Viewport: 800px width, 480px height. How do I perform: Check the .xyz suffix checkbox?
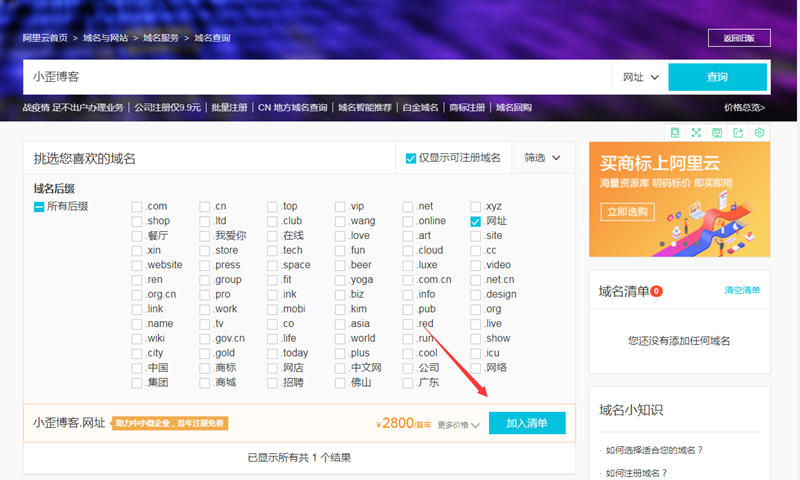(476, 207)
